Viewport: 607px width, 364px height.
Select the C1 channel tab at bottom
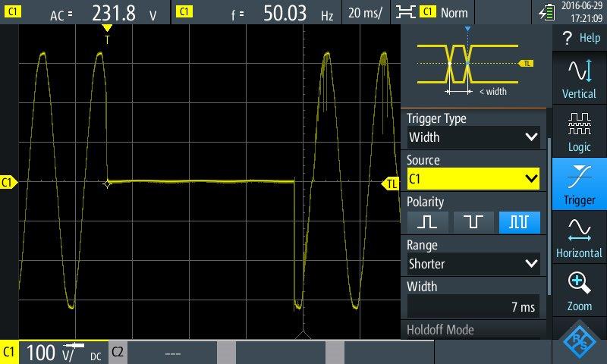[53, 352]
